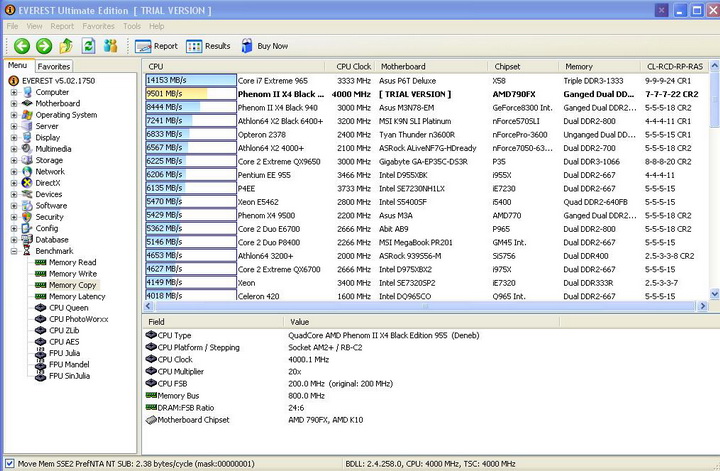Open FPU SinJulia benchmark
Viewport: 720px width, 471px height.
[x=69, y=376]
